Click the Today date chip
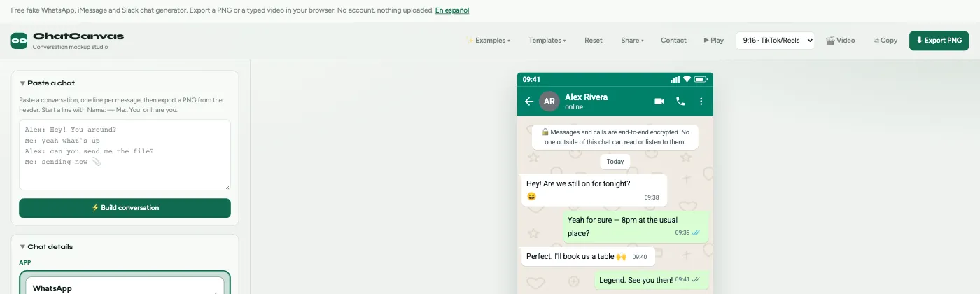Screen dimensions: 980x294 pyautogui.click(x=615, y=161)
